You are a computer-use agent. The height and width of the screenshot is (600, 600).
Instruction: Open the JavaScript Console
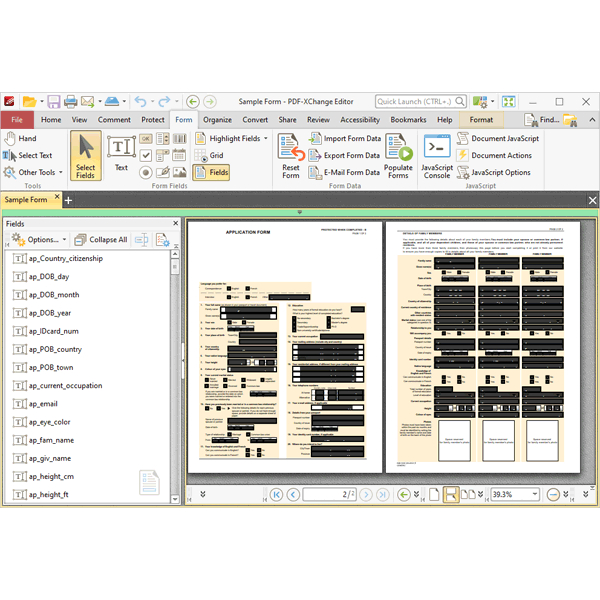[x=436, y=157]
